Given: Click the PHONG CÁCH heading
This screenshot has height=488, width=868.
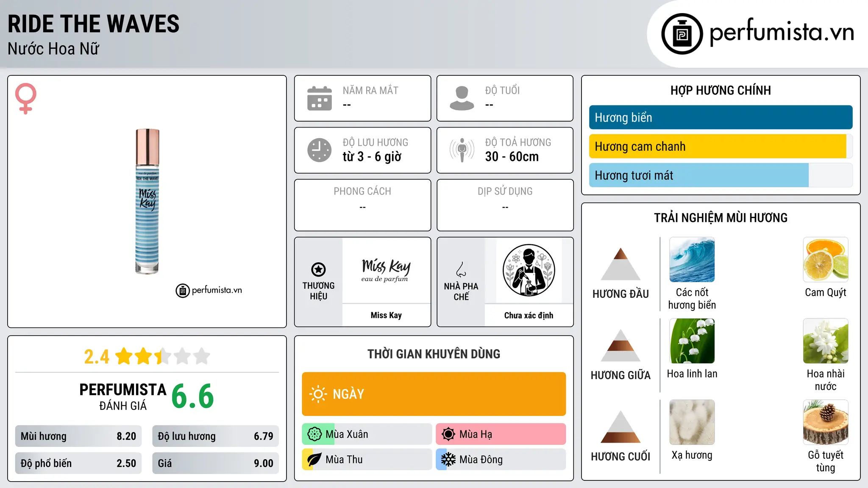Looking at the screenshot, I should click(362, 191).
